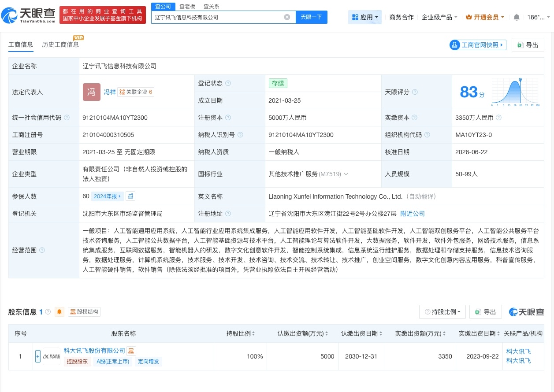The height and width of the screenshot is (392, 554).
Task: Click the red business query tool banner
Action: tap(103, 15)
